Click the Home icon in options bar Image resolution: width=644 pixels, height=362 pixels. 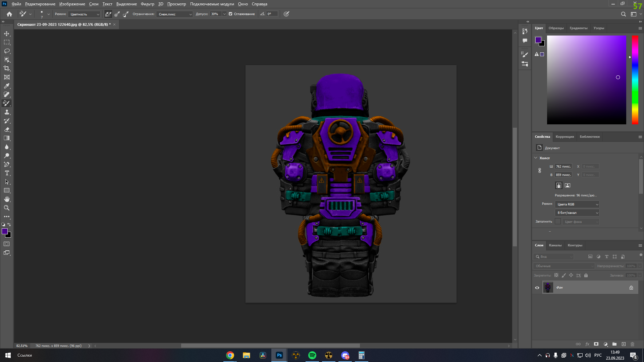(9, 14)
